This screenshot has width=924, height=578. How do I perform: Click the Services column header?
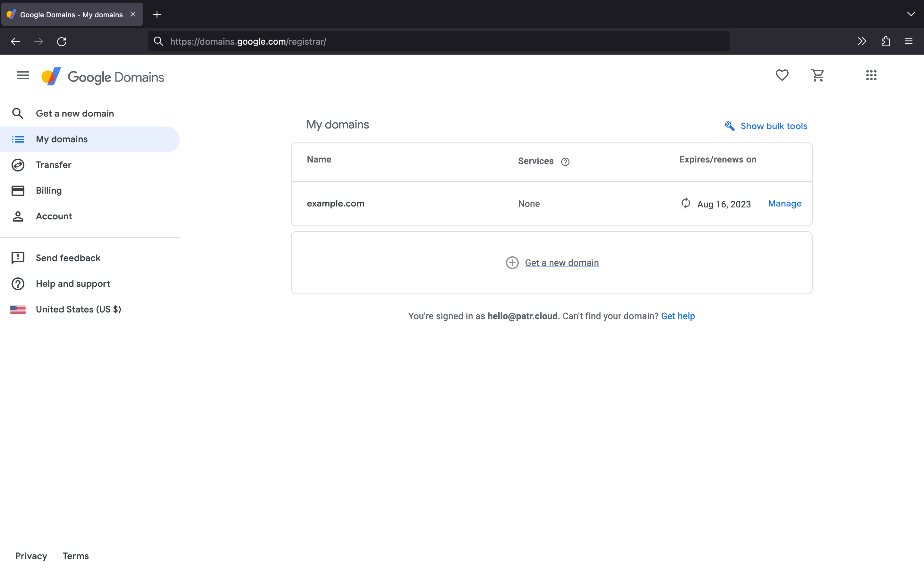click(x=536, y=161)
